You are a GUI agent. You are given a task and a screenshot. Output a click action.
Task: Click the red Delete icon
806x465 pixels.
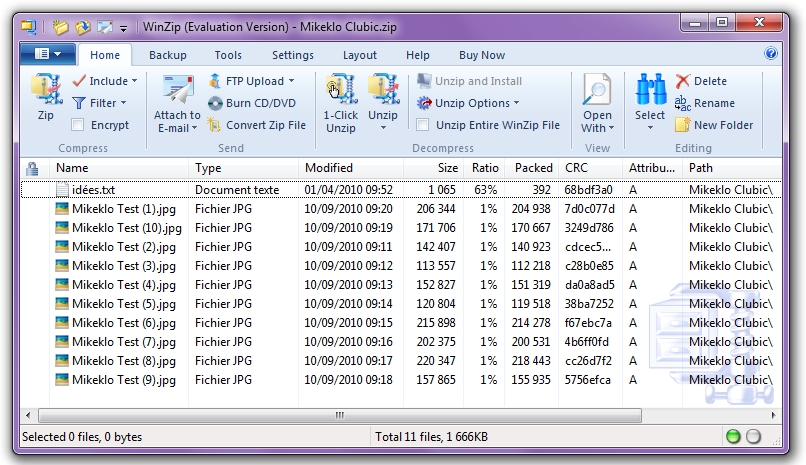pos(683,81)
